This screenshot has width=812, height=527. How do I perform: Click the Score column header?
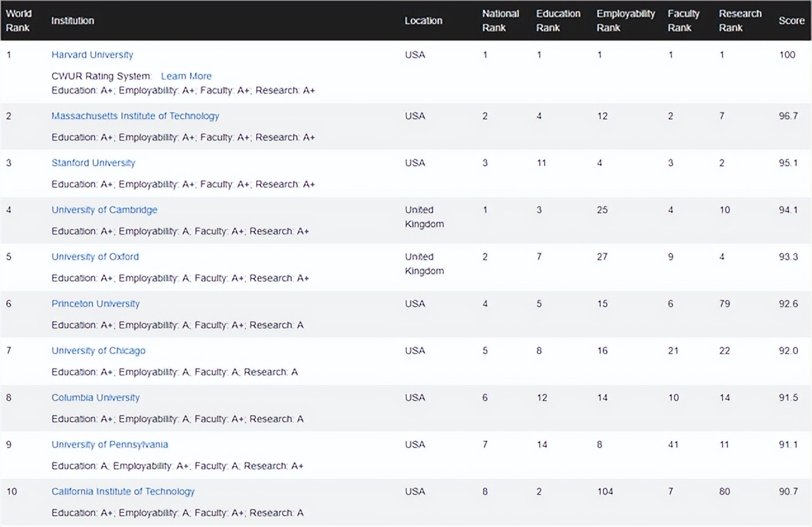791,21
